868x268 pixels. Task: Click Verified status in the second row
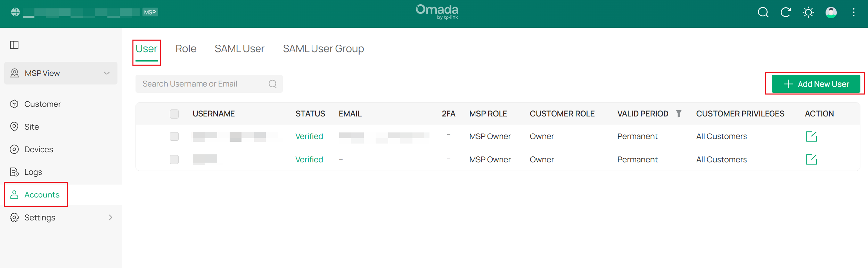click(x=309, y=159)
